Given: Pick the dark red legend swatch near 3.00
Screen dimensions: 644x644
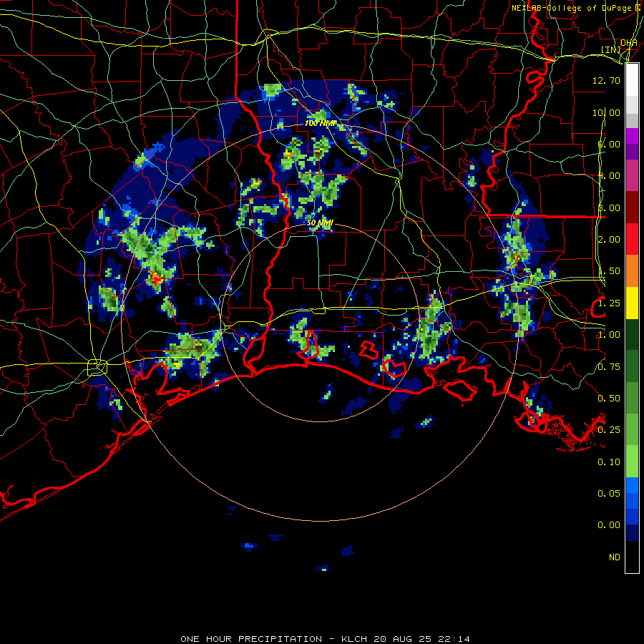Looking at the screenshot, I should tap(632, 208).
